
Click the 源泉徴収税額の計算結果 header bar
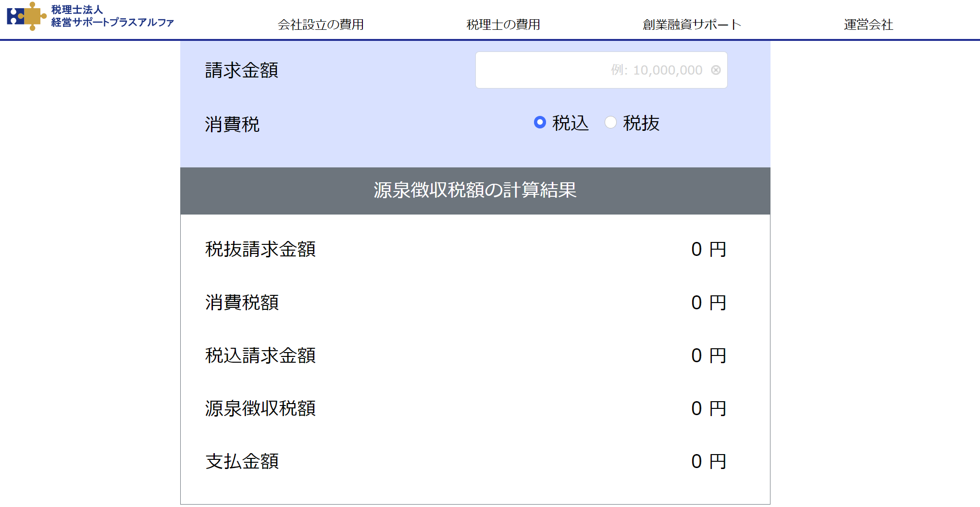click(x=475, y=190)
